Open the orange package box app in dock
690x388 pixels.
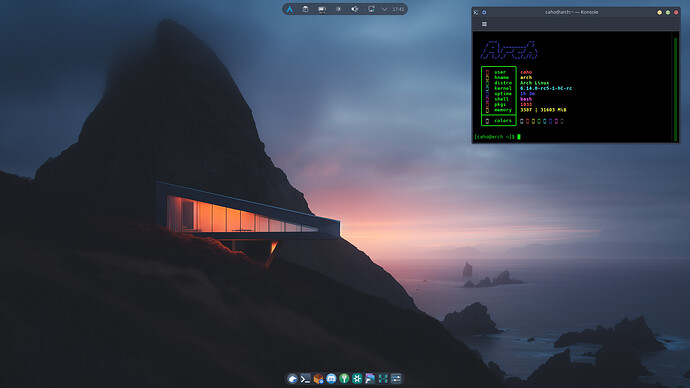318,378
